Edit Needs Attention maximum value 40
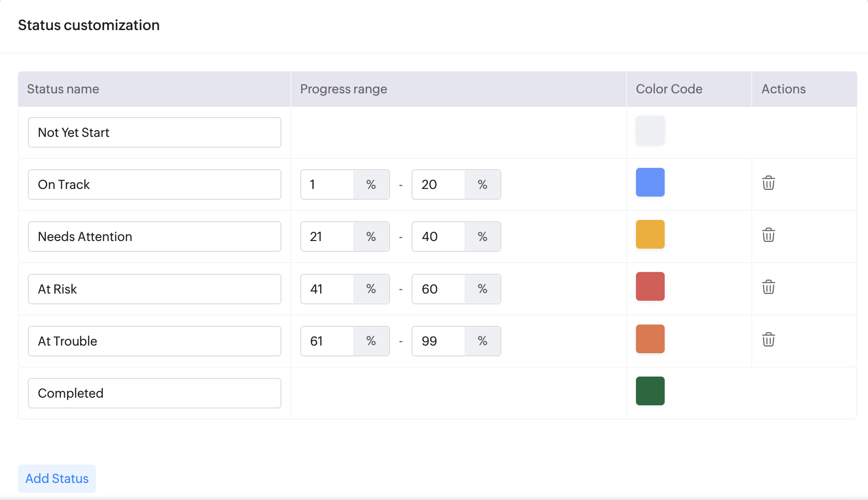The width and height of the screenshot is (868, 500). click(x=438, y=237)
